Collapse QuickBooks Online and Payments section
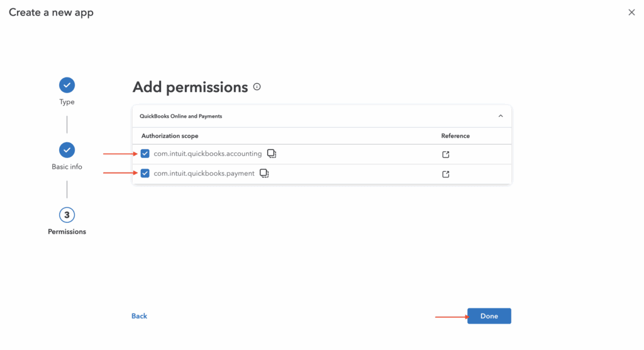Screen dimensions: 644x350 501,116
